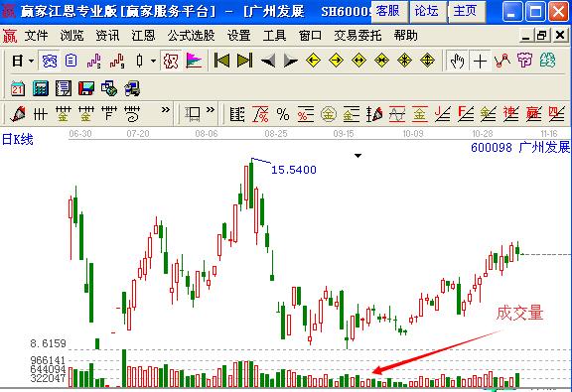Click the calendar icon showing 21
This screenshot has height=392, width=572.
tap(18, 88)
